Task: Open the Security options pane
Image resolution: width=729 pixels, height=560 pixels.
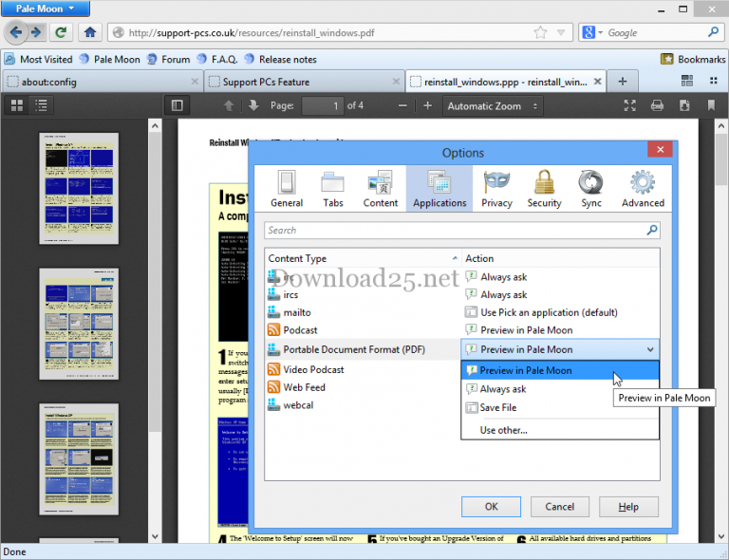Action: [544, 189]
